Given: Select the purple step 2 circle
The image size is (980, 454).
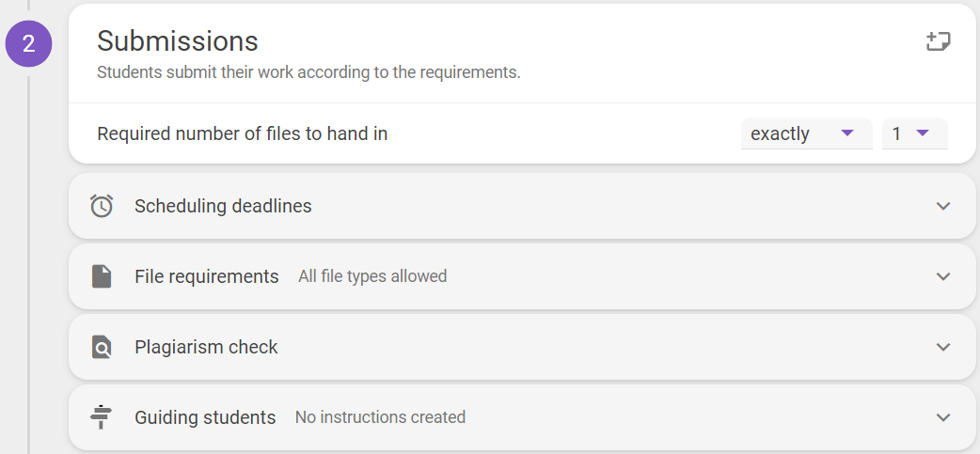Looking at the screenshot, I should [x=29, y=44].
